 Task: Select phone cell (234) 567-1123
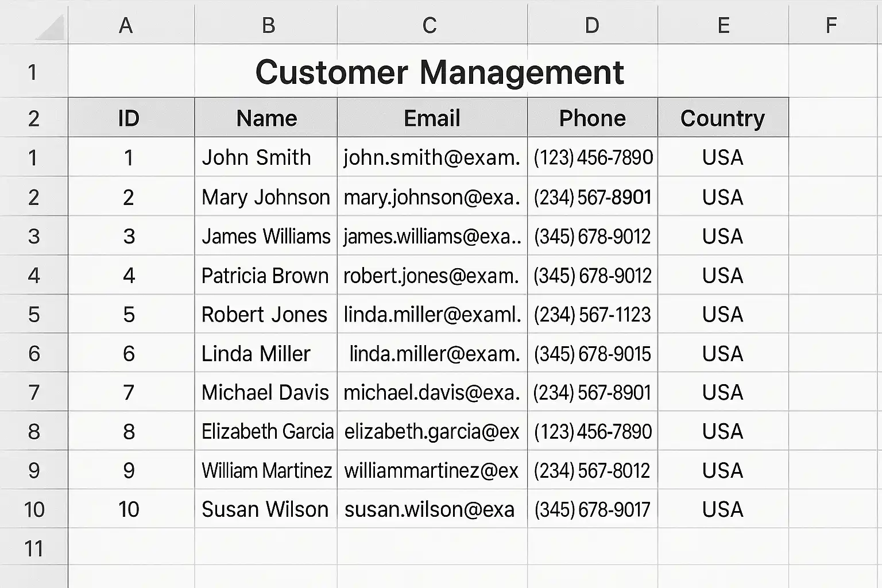coord(592,315)
